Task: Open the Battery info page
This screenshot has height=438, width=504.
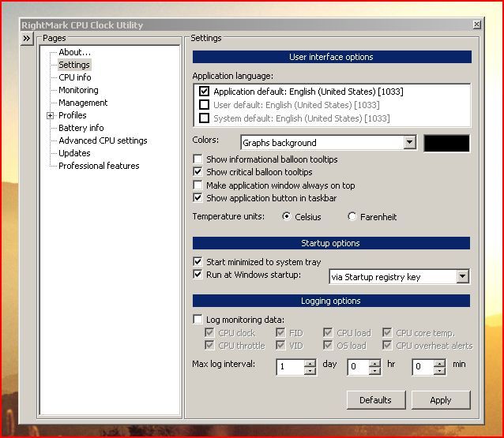Action: tap(81, 128)
